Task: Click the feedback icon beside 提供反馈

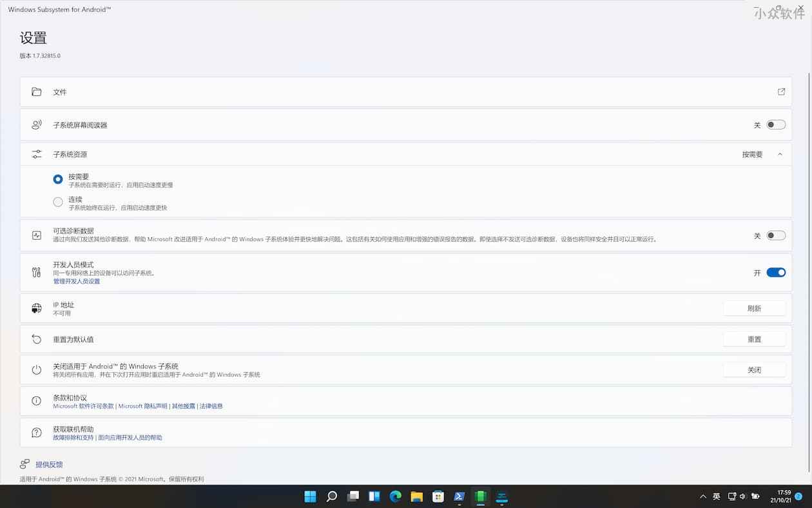Action: [24, 464]
